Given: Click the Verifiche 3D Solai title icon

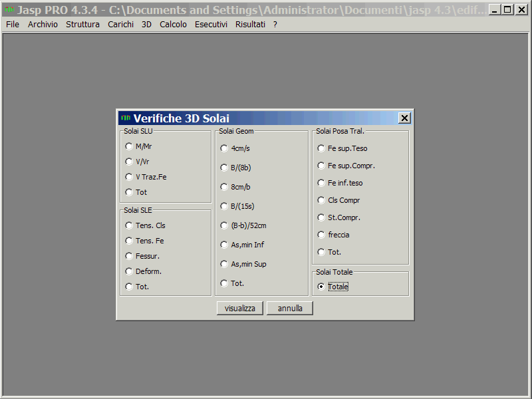Looking at the screenshot, I should [x=125, y=118].
